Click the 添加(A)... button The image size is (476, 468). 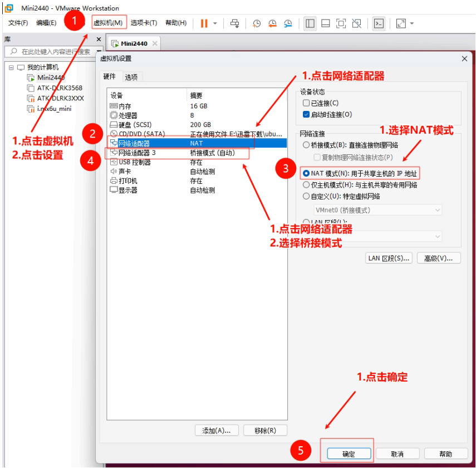pyautogui.click(x=217, y=431)
